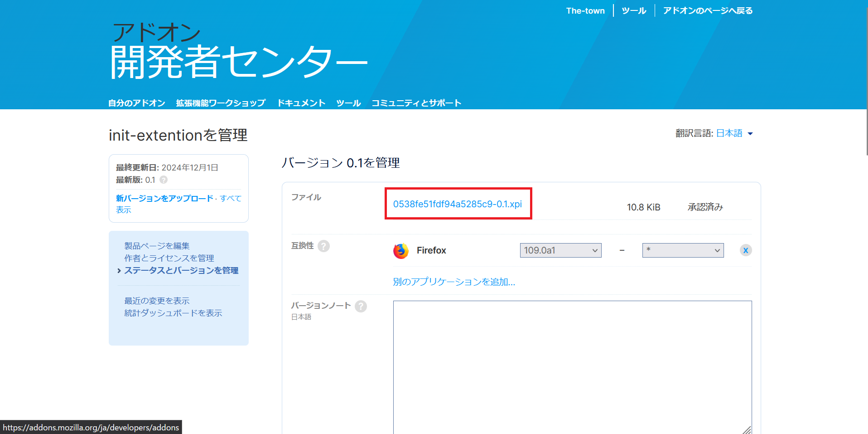
Task: Open 統計ダッシュボードを表示 link
Action: click(173, 313)
